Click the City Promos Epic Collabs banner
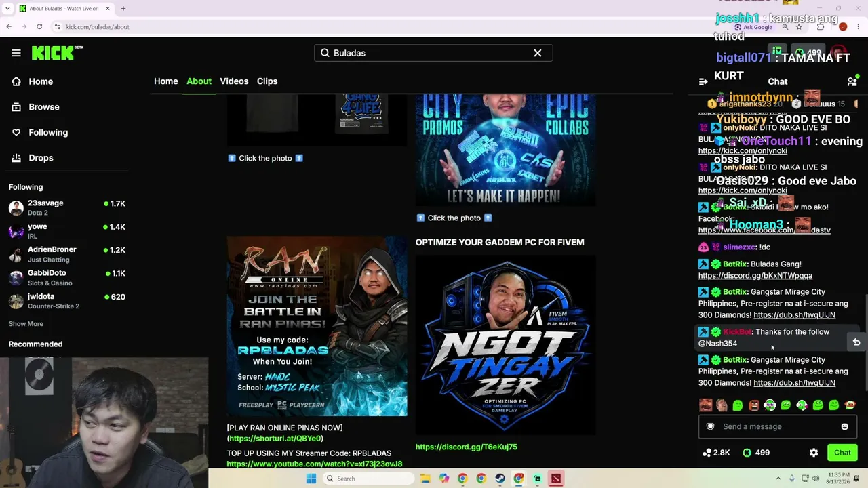 point(506,150)
